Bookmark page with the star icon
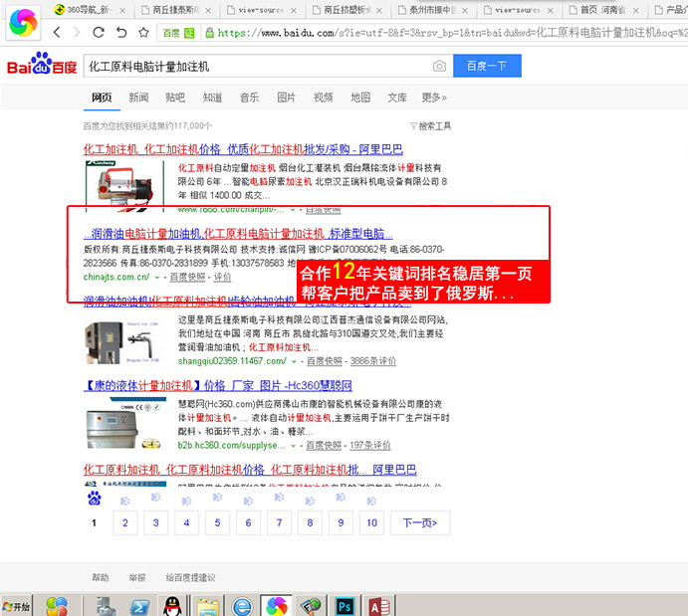688x616 pixels. click(x=143, y=33)
